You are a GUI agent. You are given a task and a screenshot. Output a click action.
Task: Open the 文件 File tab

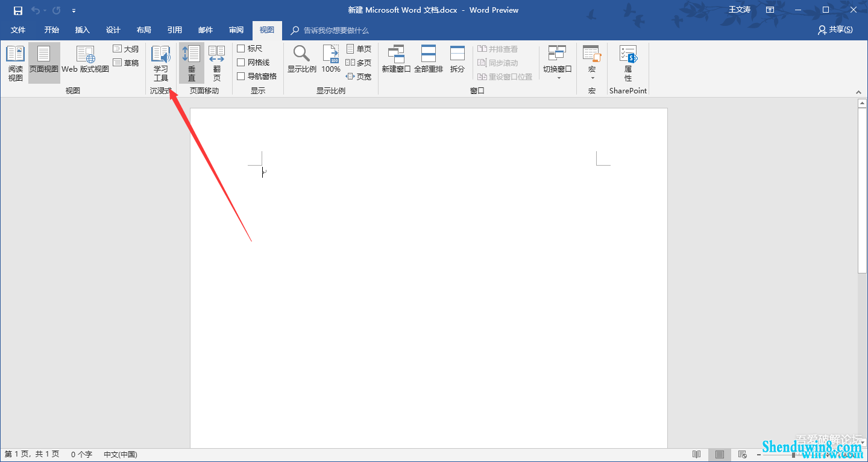pyautogui.click(x=18, y=30)
